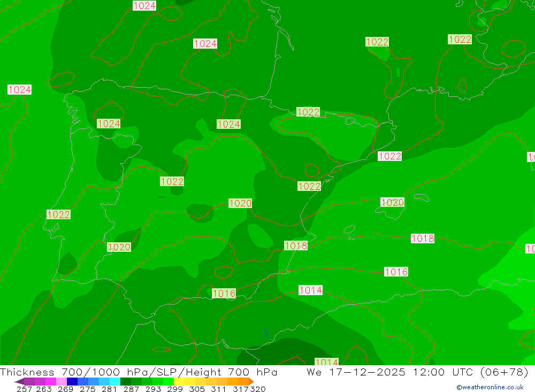
Task: Click legend value 317
Action: click(x=241, y=389)
